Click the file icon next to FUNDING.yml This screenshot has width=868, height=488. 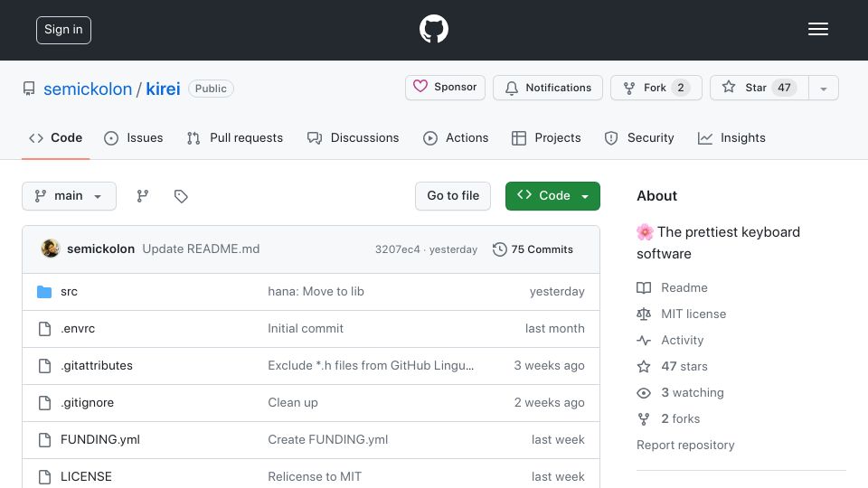45,440
